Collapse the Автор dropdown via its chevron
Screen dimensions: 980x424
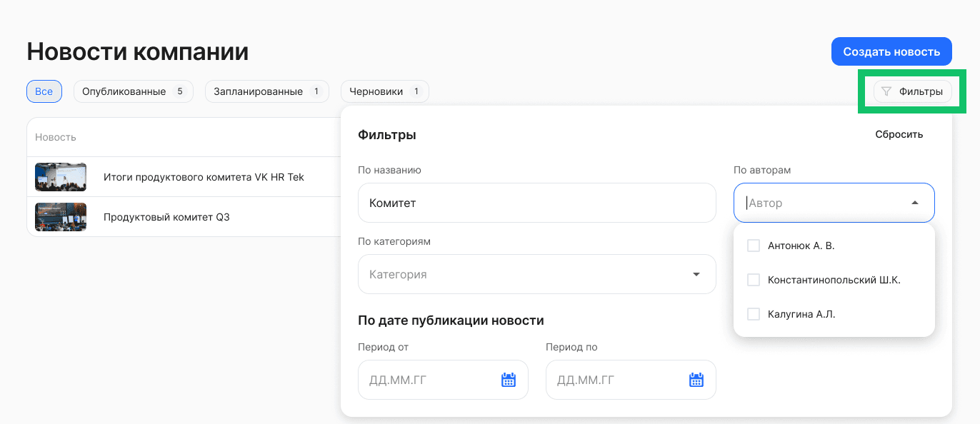(914, 203)
